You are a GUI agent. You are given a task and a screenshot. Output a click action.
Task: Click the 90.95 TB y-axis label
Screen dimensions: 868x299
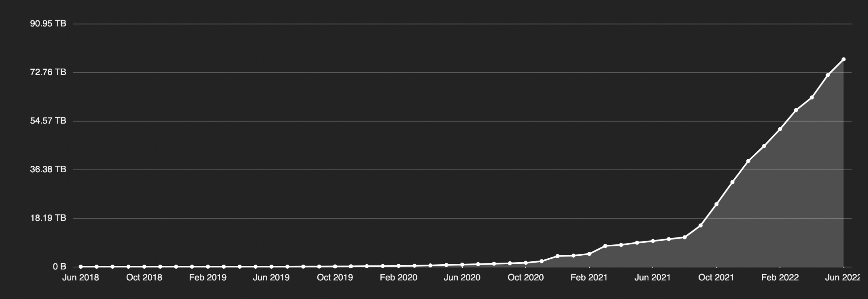click(48, 24)
